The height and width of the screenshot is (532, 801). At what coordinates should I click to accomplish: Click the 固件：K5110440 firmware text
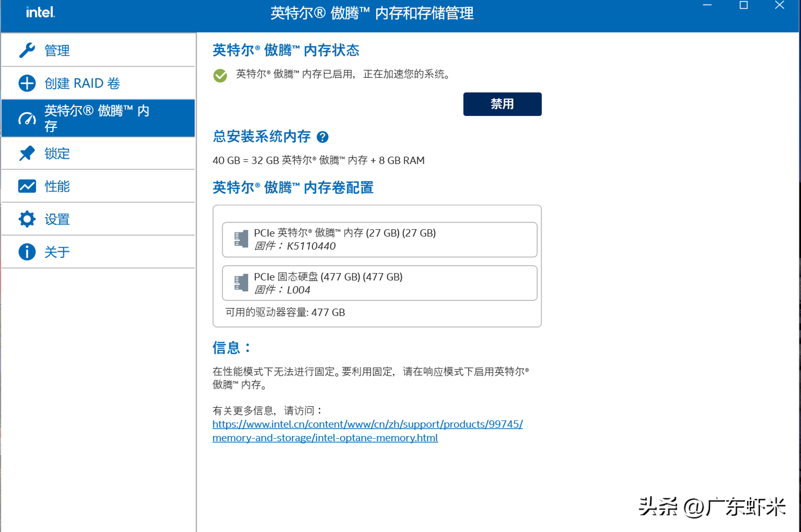tap(295, 246)
